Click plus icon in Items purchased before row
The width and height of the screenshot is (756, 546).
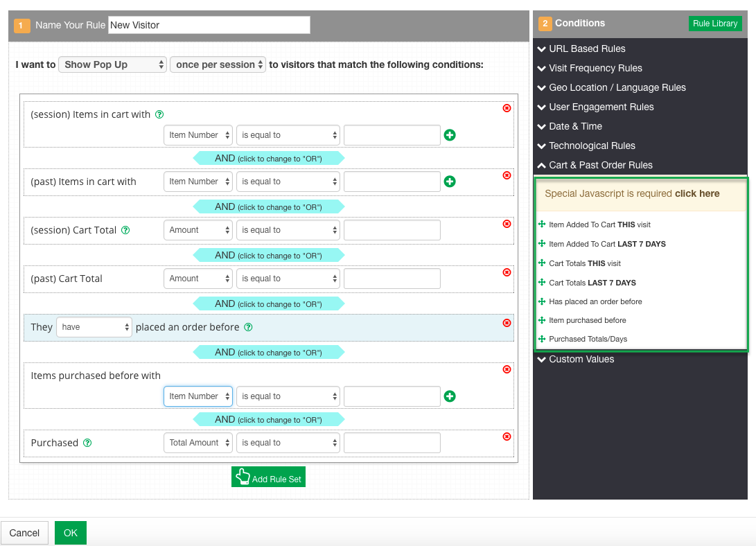pos(450,396)
